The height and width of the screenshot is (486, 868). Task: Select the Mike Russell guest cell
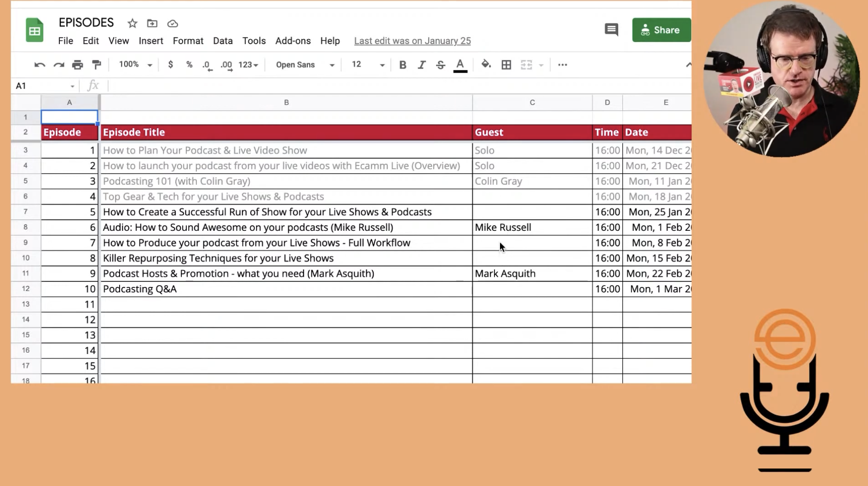532,227
